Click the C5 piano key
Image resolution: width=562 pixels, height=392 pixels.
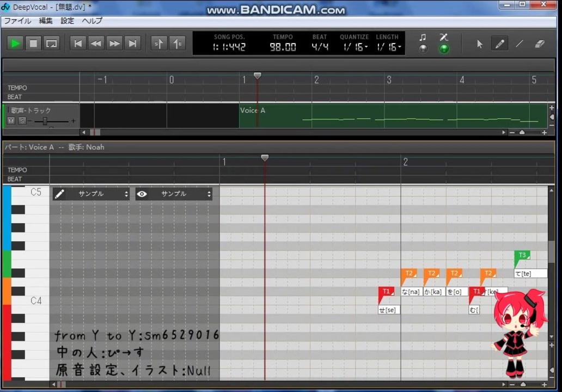30,192
